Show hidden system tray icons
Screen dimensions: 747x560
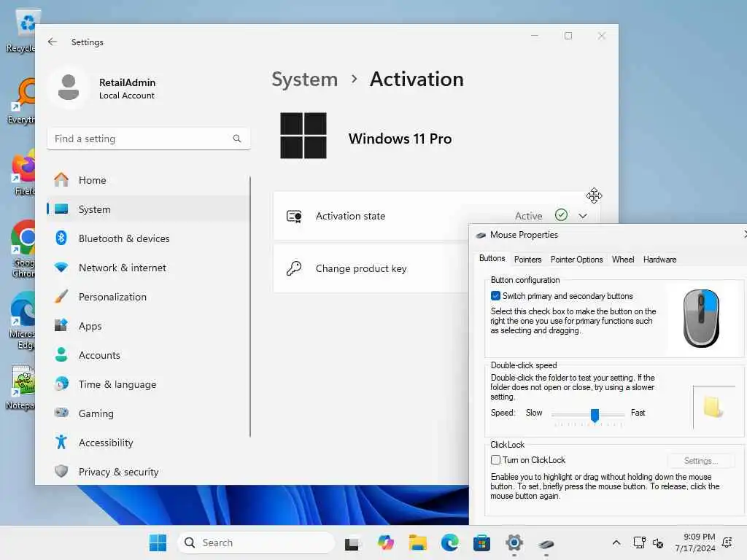point(616,542)
